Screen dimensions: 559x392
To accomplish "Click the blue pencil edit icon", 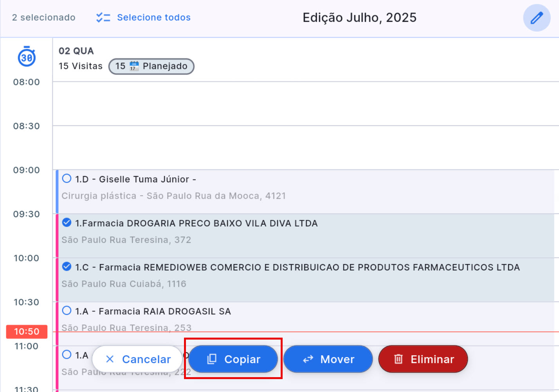I will tap(537, 18).
